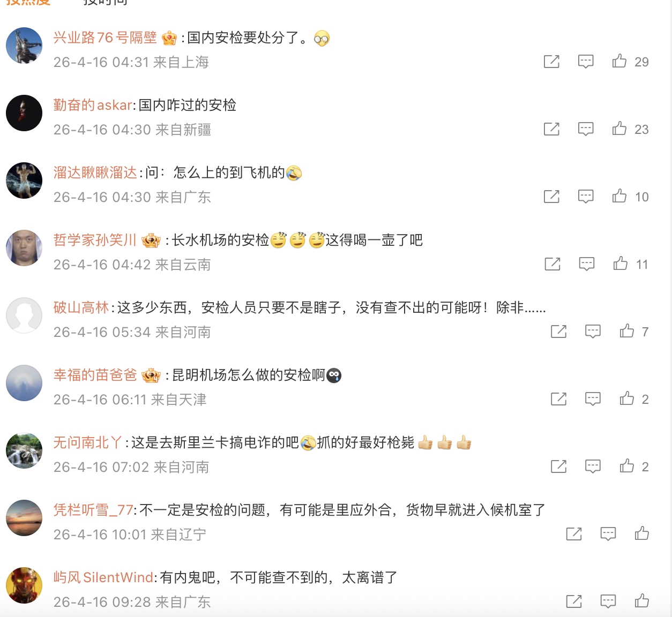The width and height of the screenshot is (672, 617).
Task: Click 溜达瞅瞅溜达's muscular avatar picture
Action: click(x=24, y=180)
